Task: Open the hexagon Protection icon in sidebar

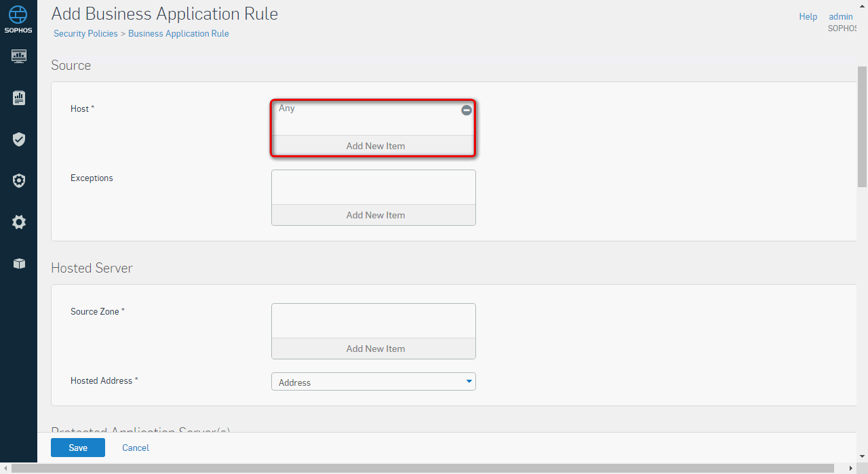Action: [19, 181]
